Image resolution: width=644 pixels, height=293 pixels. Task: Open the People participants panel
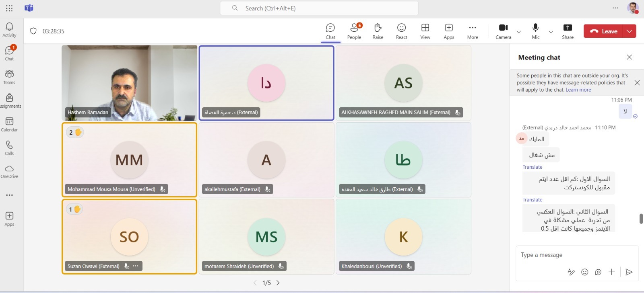pyautogui.click(x=354, y=31)
